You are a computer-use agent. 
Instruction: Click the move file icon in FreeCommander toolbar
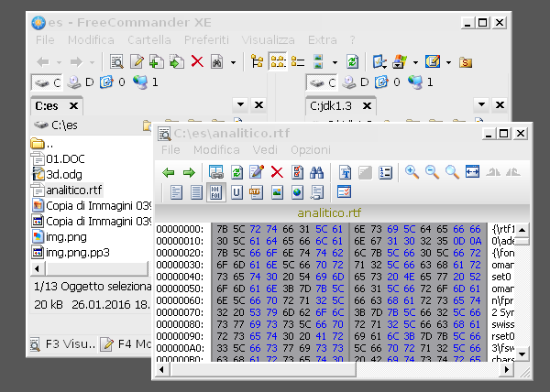click(x=177, y=62)
